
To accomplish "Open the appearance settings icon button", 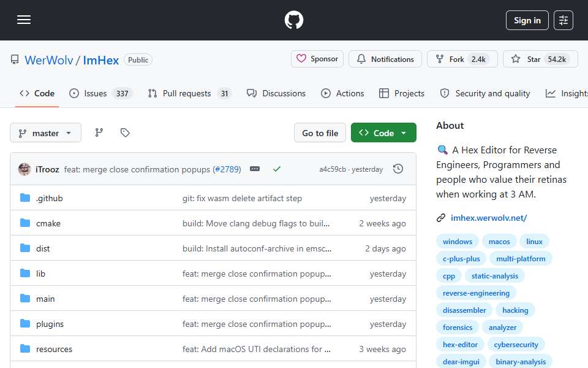I will pyautogui.click(x=563, y=20).
